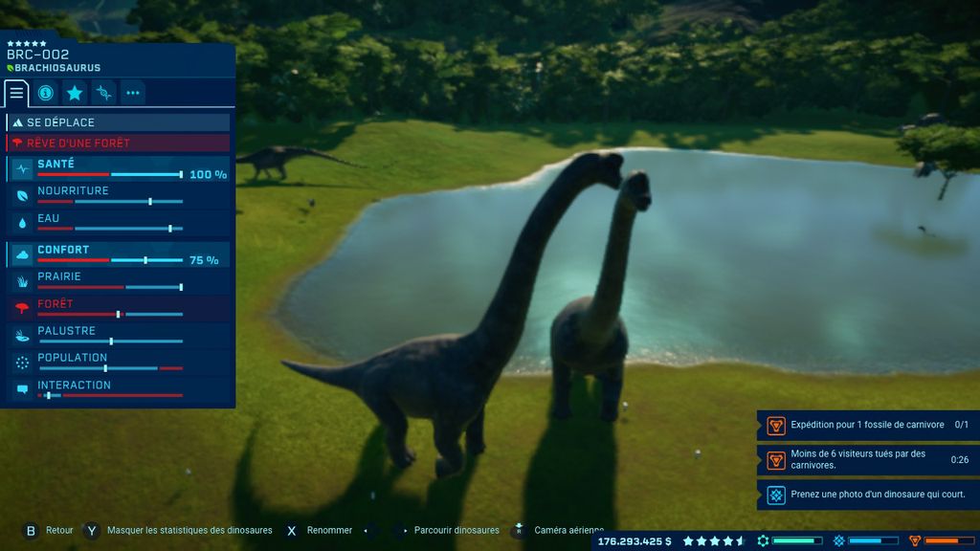Click the park star rating in bottom bar
The image size is (980, 551).
(714, 541)
